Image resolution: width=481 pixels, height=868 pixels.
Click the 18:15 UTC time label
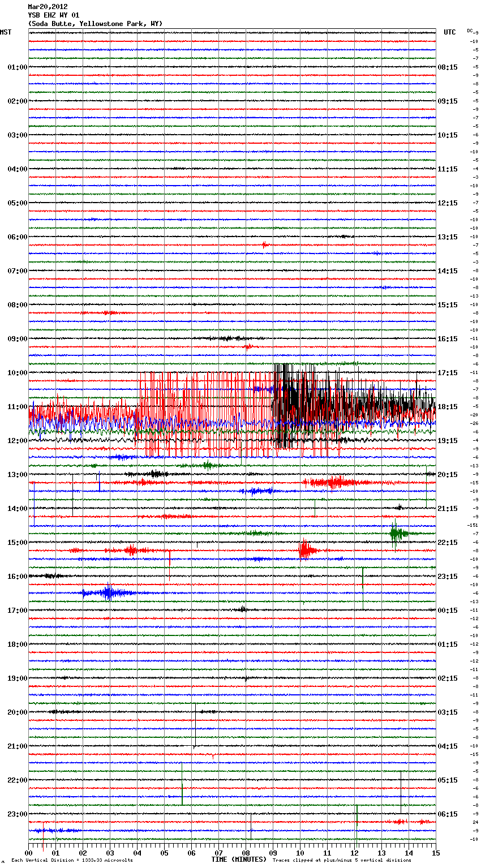pyautogui.click(x=448, y=407)
